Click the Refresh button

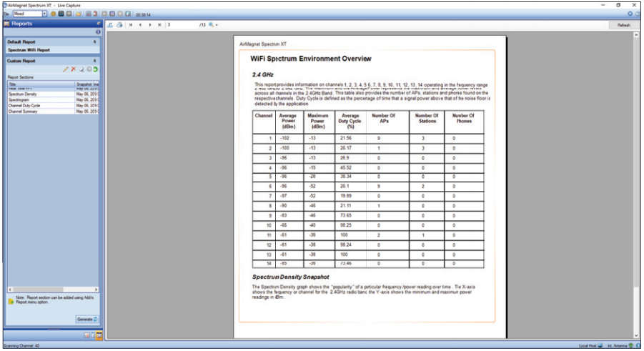pyautogui.click(x=624, y=25)
